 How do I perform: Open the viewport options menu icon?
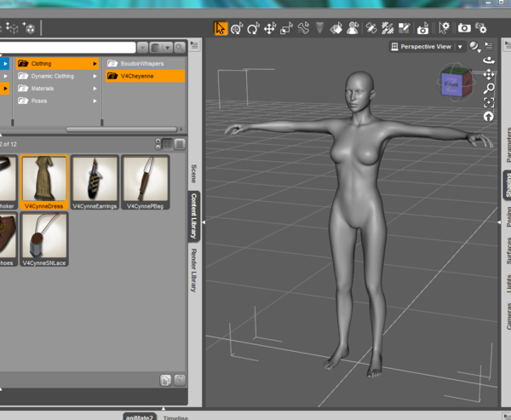[x=489, y=46]
